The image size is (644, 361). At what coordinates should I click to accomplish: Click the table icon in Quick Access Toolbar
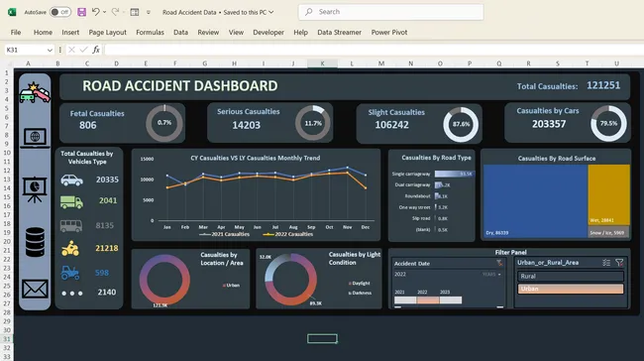tap(135, 12)
